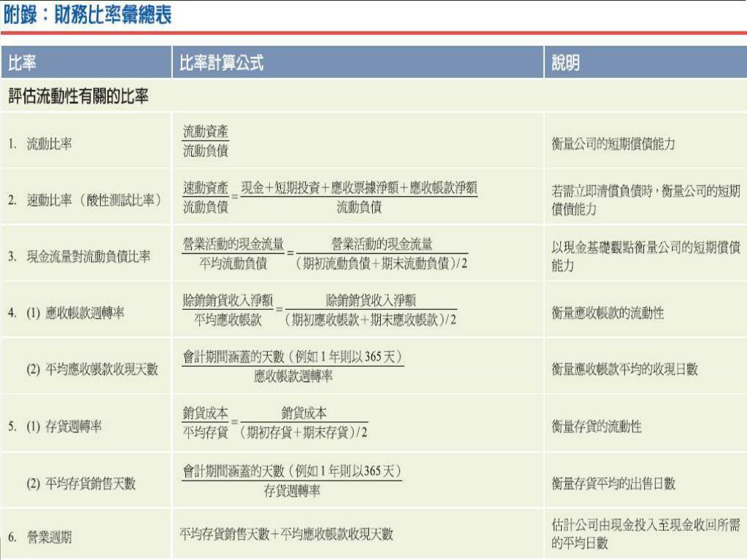Click description 衡量存貨平均的出售日數

coord(613,484)
